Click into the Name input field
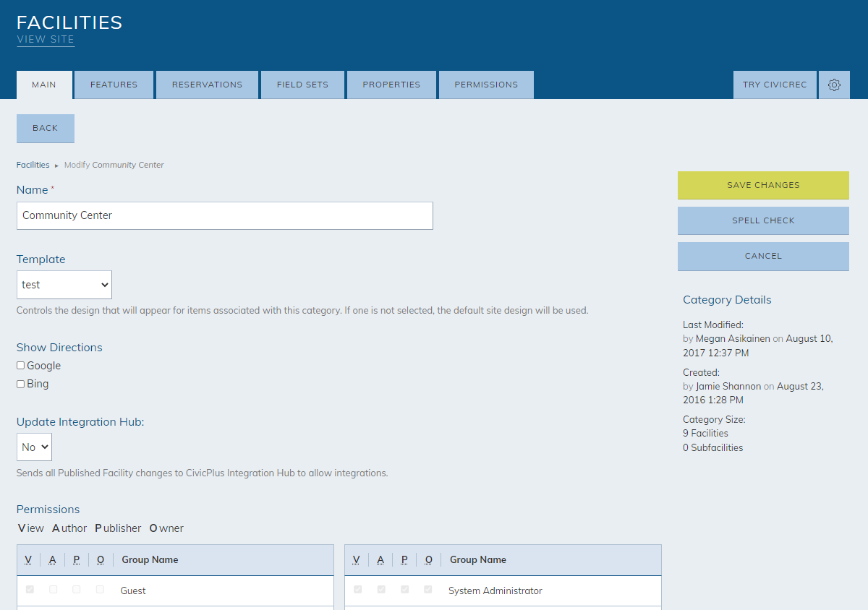868x610 pixels. click(x=225, y=215)
